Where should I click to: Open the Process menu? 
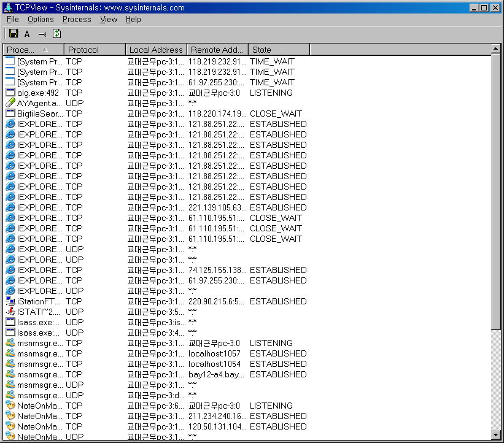76,19
